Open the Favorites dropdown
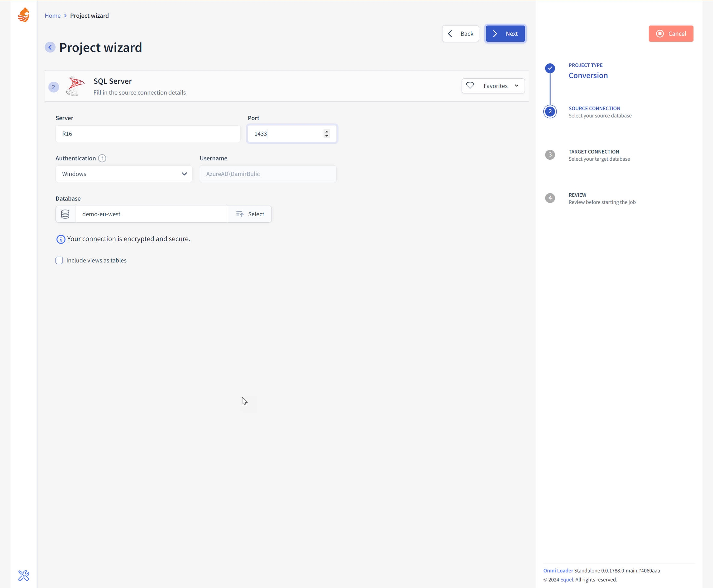This screenshot has height=588, width=713. (493, 86)
